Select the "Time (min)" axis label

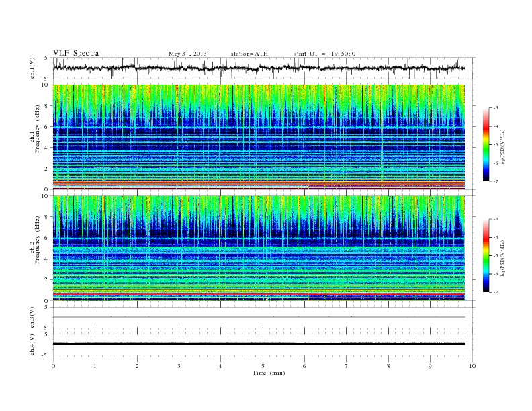(x=269, y=373)
